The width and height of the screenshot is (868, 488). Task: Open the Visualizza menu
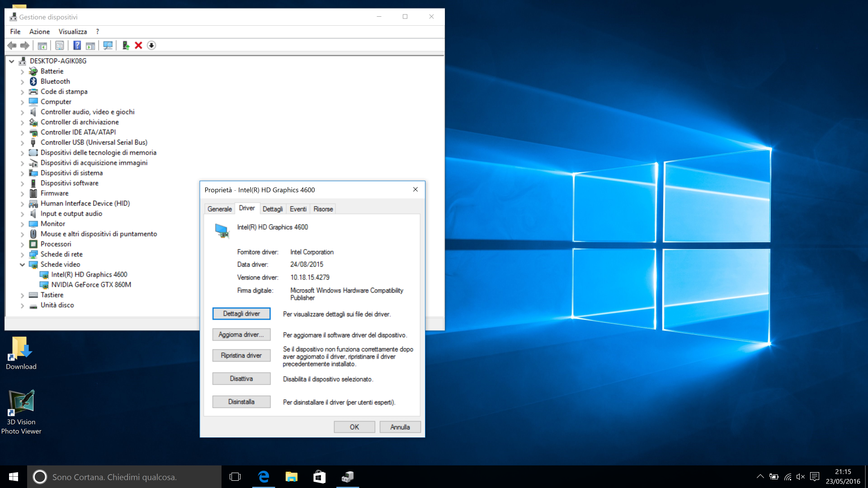[x=72, y=32]
